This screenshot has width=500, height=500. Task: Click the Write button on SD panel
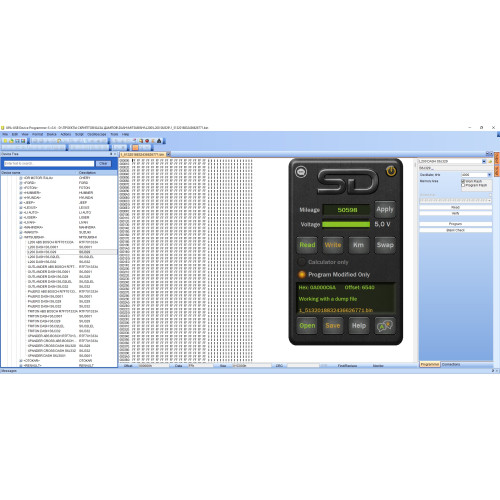pos(333,245)
